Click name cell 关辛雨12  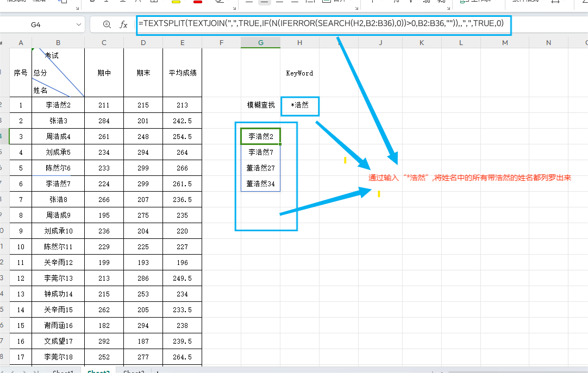tap(58, 262)
